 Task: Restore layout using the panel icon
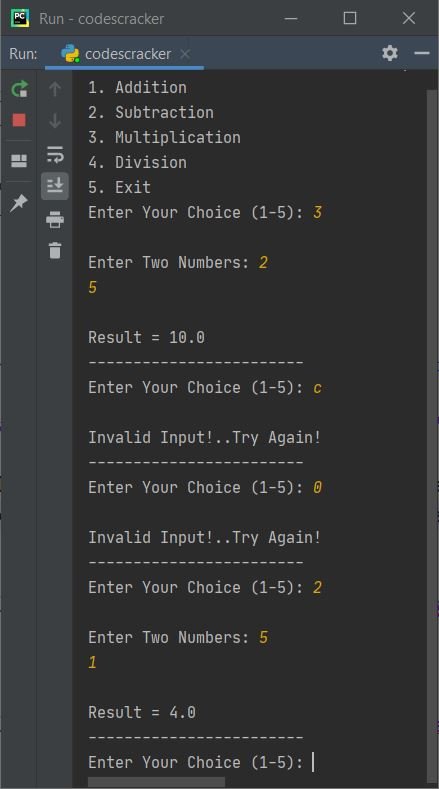click(x=19, y=161)
